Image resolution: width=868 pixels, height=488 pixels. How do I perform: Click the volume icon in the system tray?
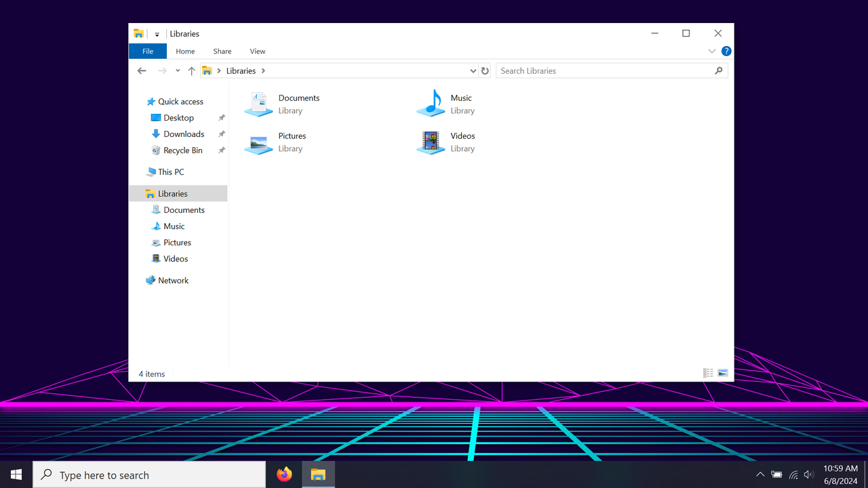click(809, 474)
